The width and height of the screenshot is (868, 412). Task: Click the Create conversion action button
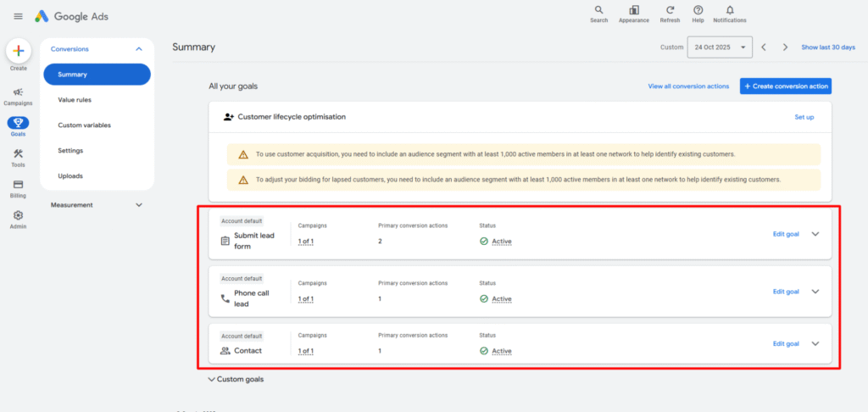pos(785,86)
